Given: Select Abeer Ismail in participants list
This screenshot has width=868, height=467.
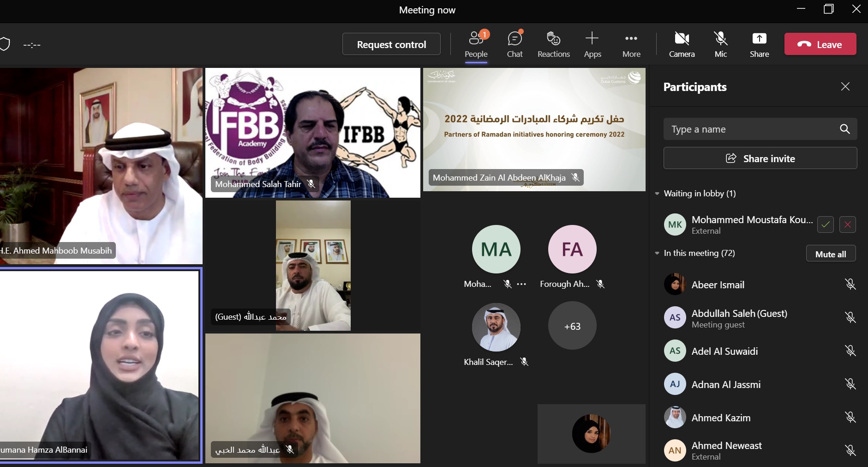Looking at the screenshot, I should click(759, 284).
